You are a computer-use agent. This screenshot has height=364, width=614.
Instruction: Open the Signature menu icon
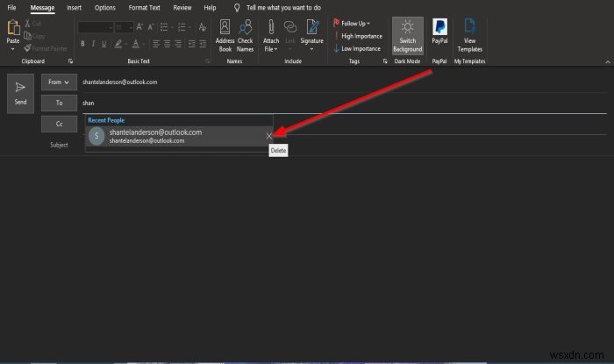tap(311, 30)
